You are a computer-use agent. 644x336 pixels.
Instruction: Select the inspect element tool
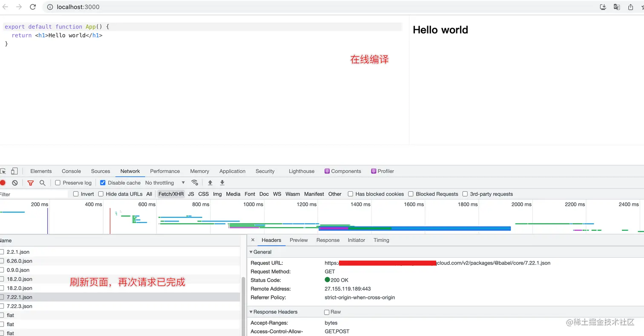click(4, 171)
